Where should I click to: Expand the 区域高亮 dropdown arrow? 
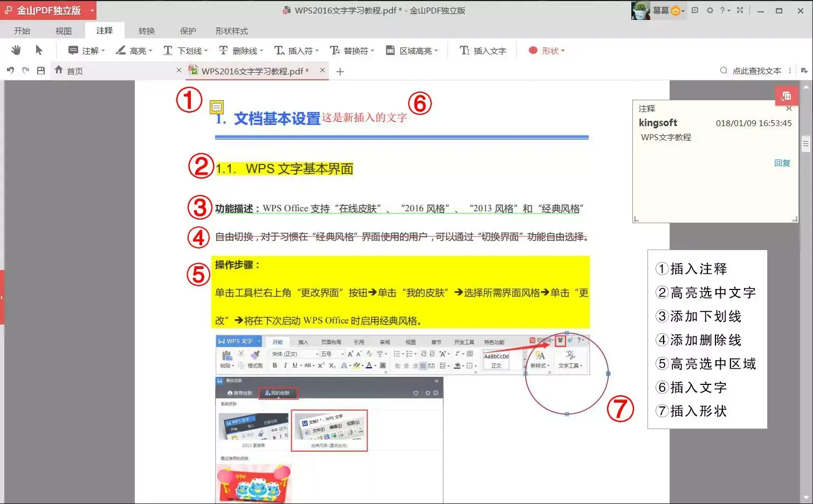(436, 51)
